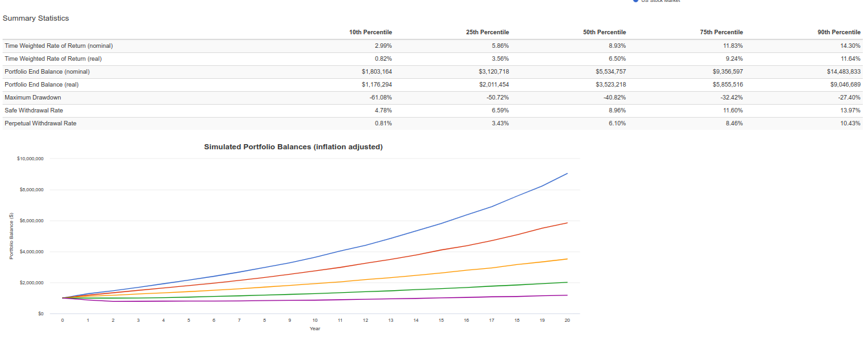Viewport: 868px width, 338px height.
Task: Click the 10th Percentile column header
Action: (x=370, y=32)
